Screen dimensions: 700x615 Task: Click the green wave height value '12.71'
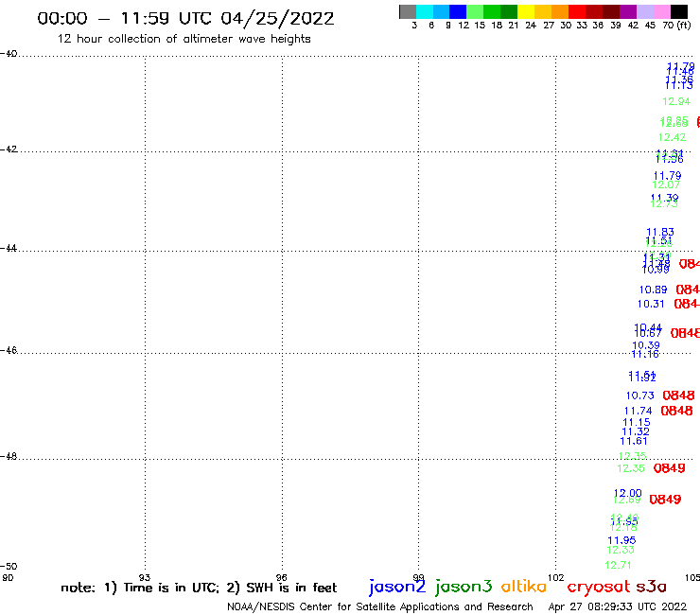tap(618, 566)
